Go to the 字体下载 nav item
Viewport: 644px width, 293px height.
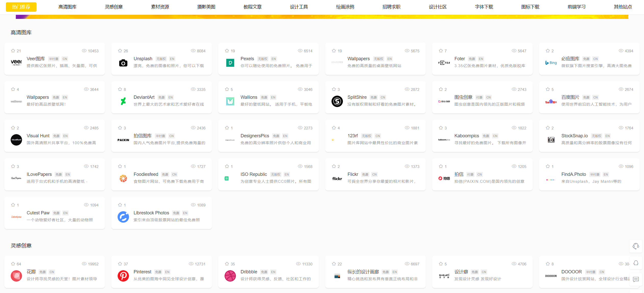484,7
